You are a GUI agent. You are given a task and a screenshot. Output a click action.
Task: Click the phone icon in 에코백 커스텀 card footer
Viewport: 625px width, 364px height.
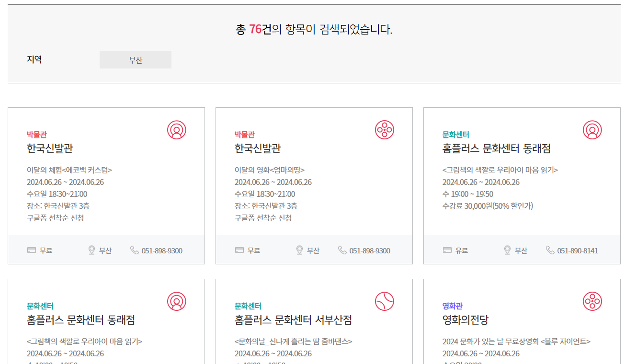click(135, 250)
